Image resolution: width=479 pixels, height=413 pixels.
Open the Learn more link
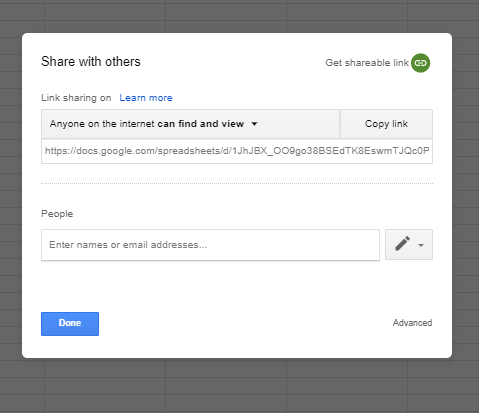[x=146, y=98]
